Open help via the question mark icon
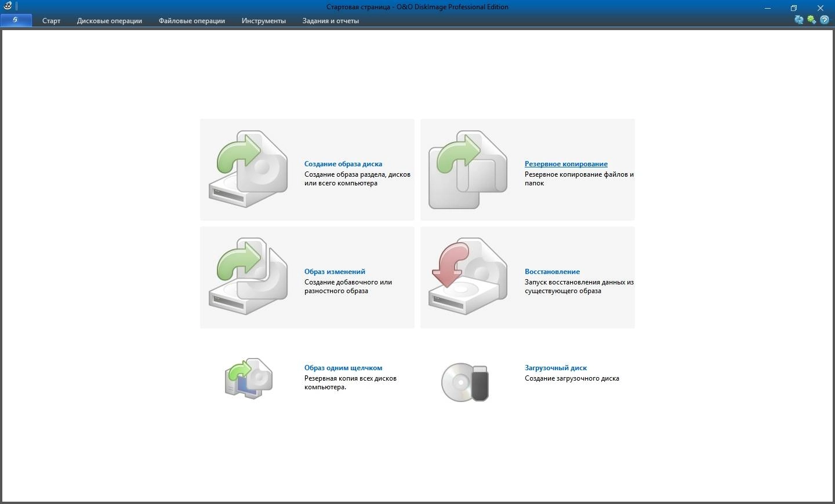 click(825, 20)
